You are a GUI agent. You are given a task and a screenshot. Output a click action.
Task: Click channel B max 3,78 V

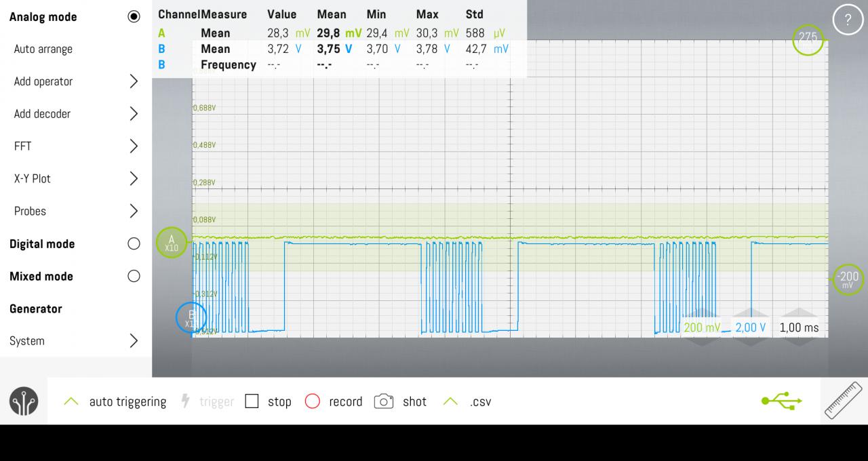click(433, 49)
